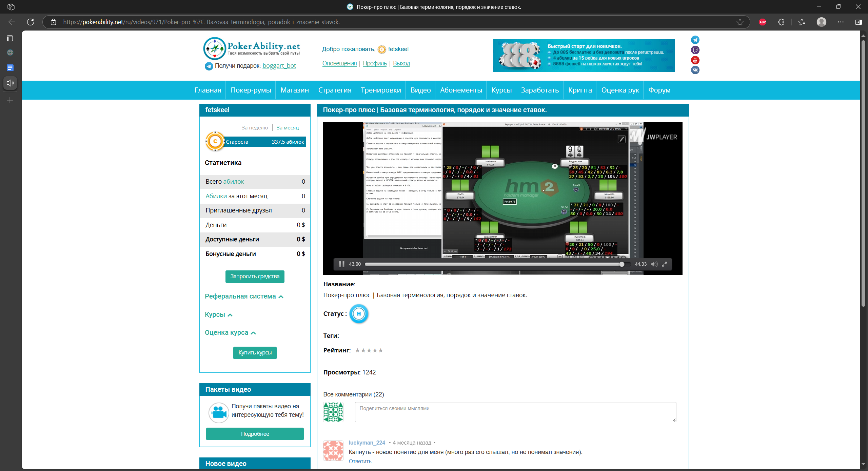
Task: Click Ответить under luckyman_224 comment
Action: (x=360, y=462)
